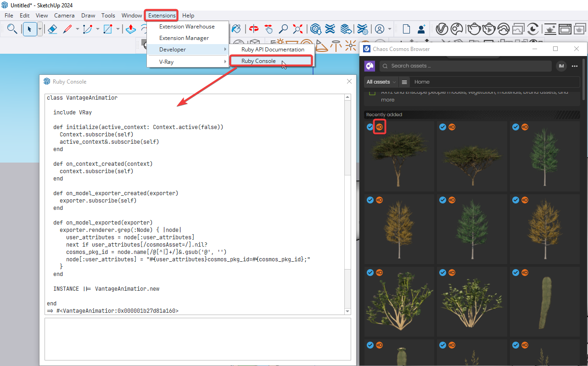The image size is (588, 366).
Task: Open Ruby API Documentation
Action: pos(272,50)
